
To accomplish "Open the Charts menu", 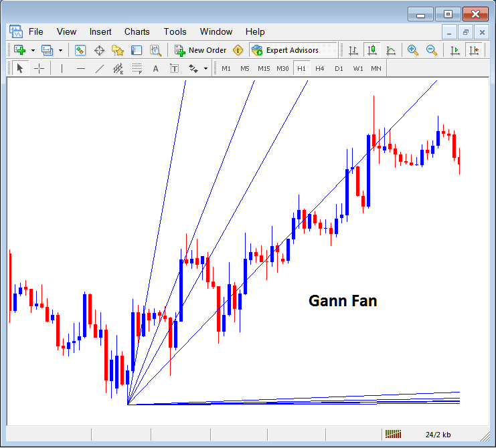I will (137, 31).
